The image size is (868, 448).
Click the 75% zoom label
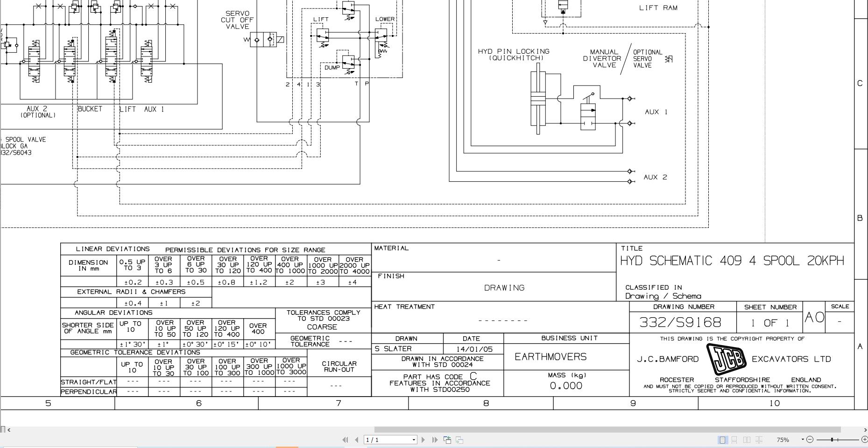coord(783,440)
